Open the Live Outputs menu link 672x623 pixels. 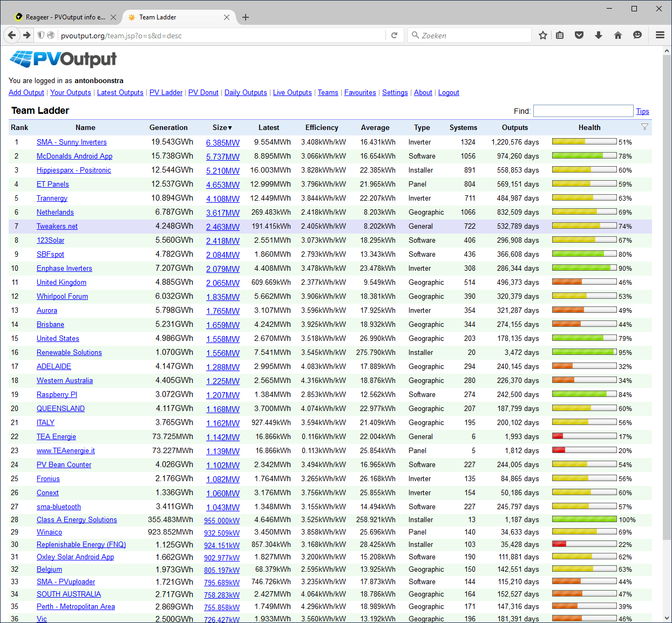(292, 93)
